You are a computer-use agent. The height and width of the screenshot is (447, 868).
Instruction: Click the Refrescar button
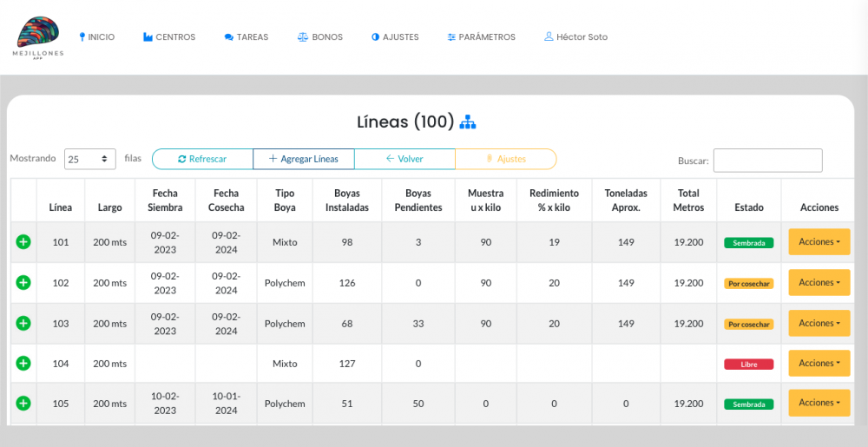click(x=202, y=159)
